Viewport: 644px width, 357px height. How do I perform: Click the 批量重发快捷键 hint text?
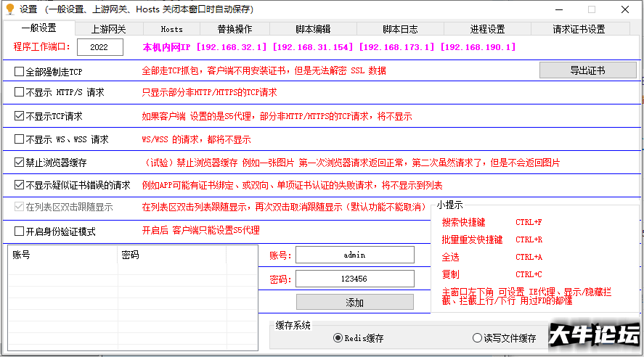(x=472, y=239)
